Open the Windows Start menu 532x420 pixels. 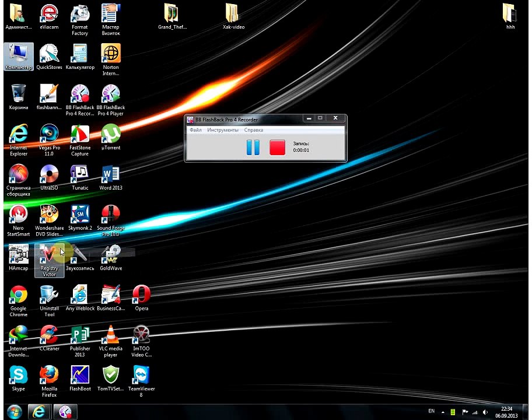coord(14,412)
